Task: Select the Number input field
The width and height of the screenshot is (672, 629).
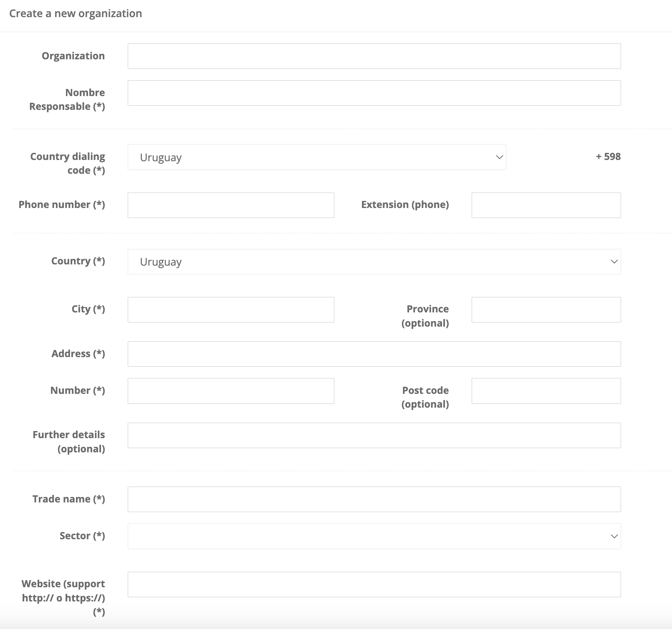Action: [231, 391]
